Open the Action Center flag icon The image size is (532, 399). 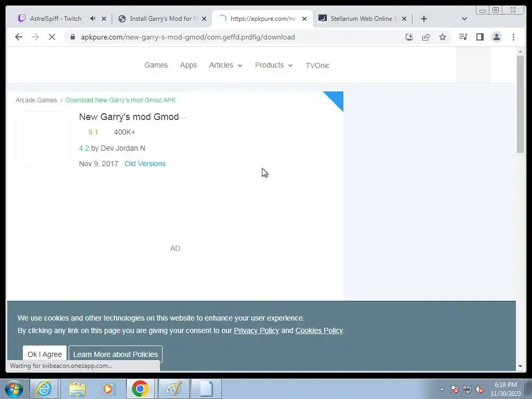click(x=455, y=389)
